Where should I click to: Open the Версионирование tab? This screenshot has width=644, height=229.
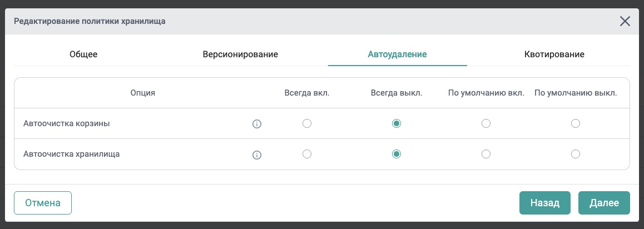pos(240,54)
